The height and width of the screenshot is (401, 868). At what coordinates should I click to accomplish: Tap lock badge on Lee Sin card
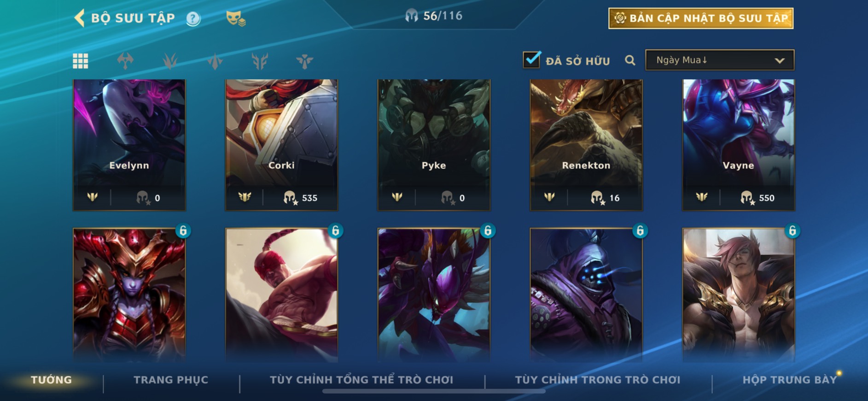coord(336,230)
